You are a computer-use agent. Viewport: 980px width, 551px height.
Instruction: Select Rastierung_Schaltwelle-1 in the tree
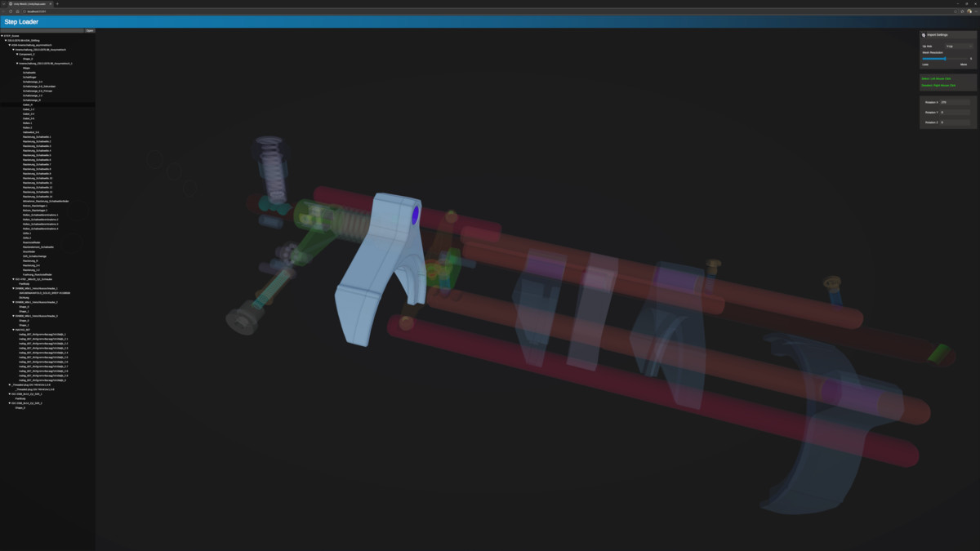click(37, 137)
